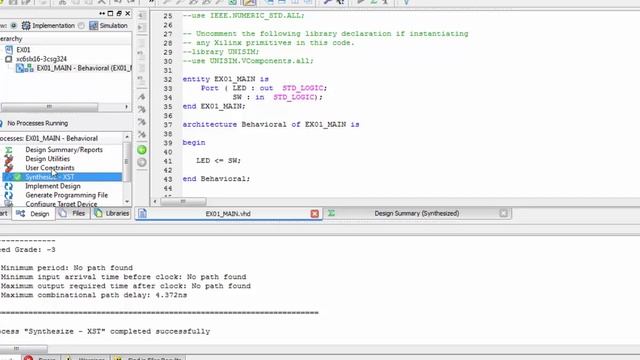This screenshot has width=640, height=360.
Task: Click the Design Utilities tools icon
Action: pyautogui.click(x=9, y=159)
